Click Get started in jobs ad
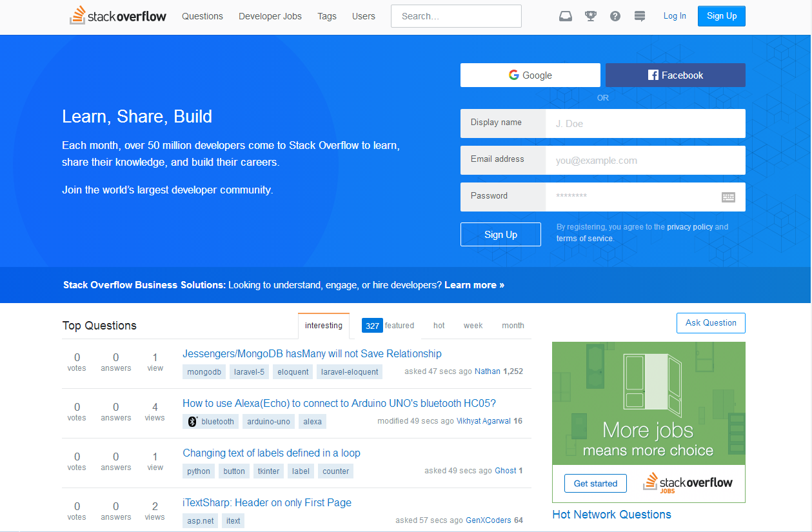This screenshot has height=532, width=812. pyautogui.click(x=595, y=484)
